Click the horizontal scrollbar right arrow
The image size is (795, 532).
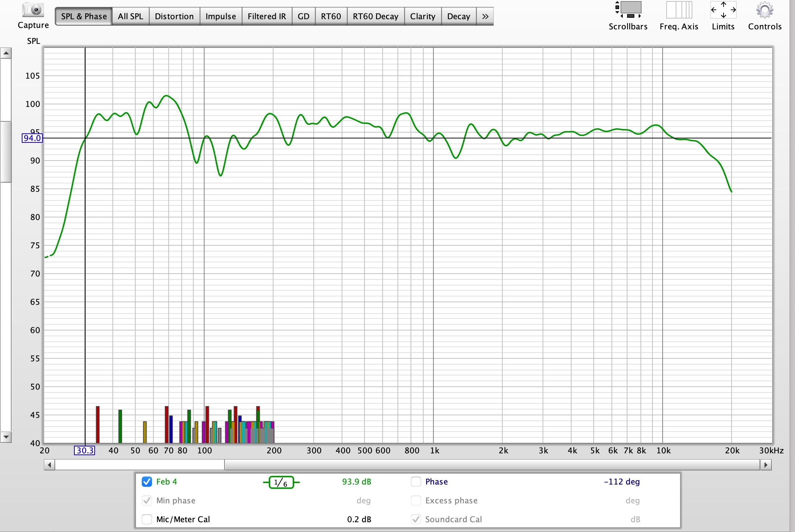click(766, 465)
